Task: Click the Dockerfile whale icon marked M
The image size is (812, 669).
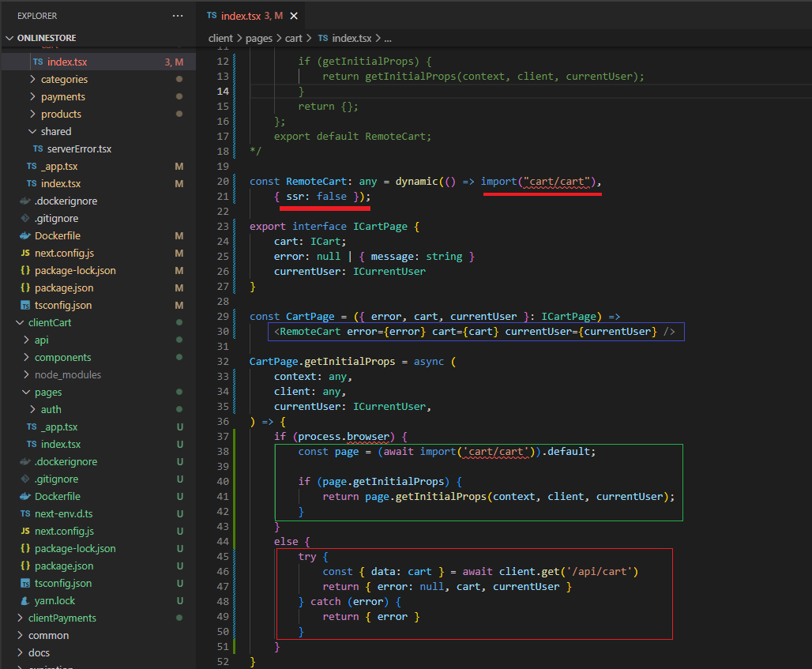Action: click(25, 235)
